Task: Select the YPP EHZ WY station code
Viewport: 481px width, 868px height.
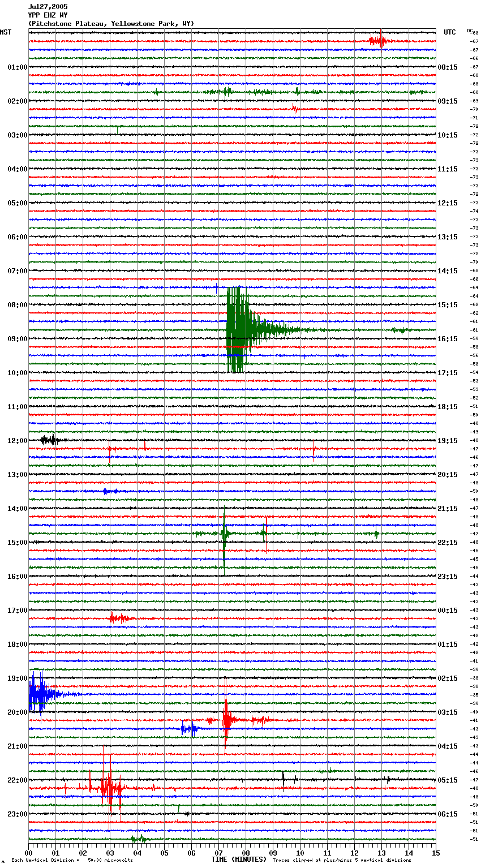Action: pyautogui.click(x=48, y=15)
